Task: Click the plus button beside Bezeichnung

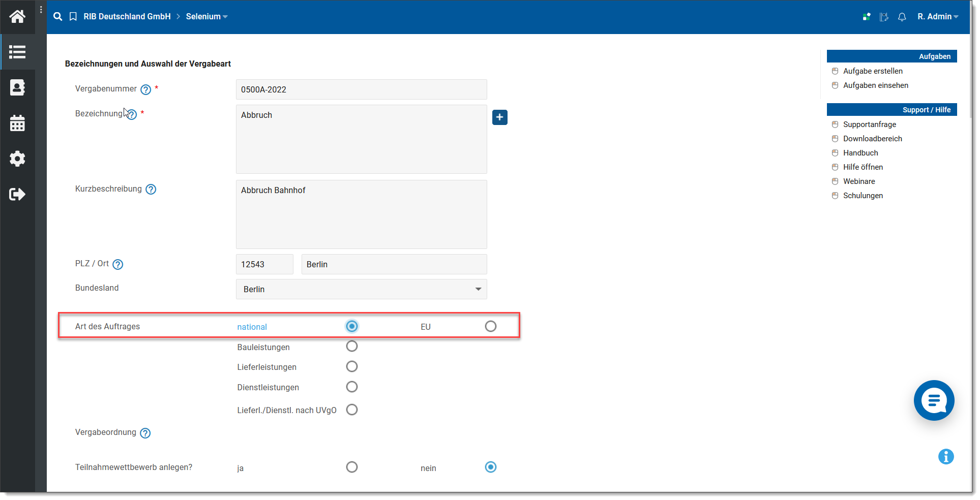Action: coord(500,117)
